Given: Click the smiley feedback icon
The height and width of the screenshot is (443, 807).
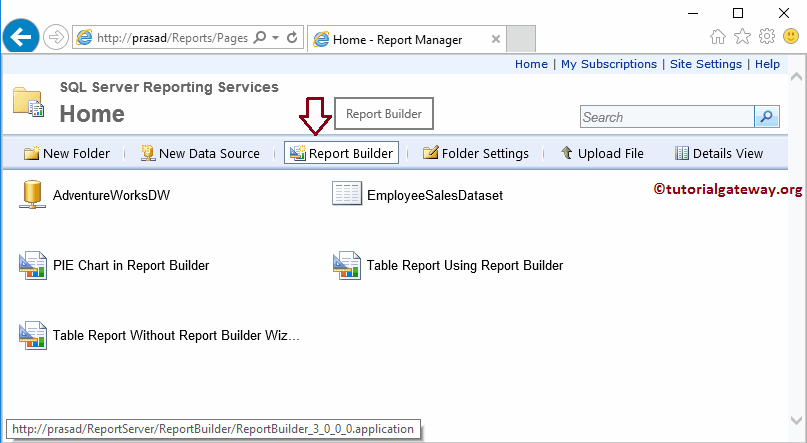Looking at the screenshot, I should (791, 36).
